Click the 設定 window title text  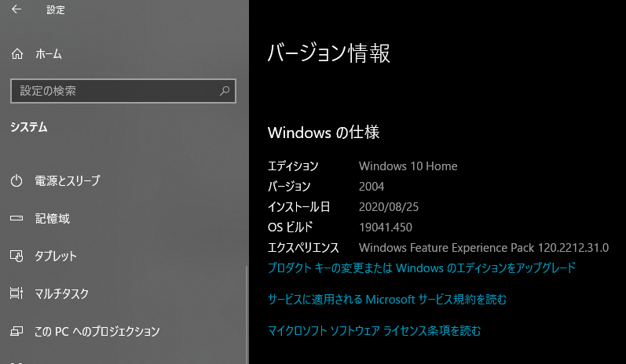pyautogui.click(x=56, y=9)
